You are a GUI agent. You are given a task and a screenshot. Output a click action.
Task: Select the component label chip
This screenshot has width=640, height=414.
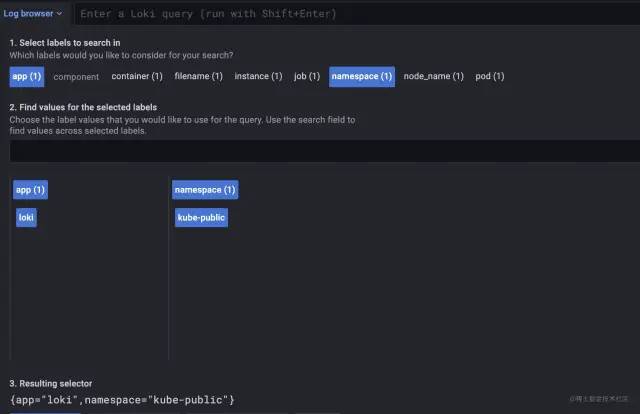(x=76, y=76)
